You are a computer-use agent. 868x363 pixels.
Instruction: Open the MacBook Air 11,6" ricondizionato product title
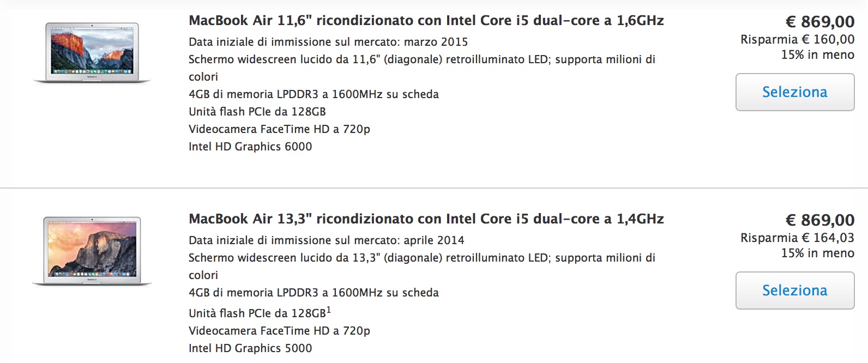coord(426,20)
